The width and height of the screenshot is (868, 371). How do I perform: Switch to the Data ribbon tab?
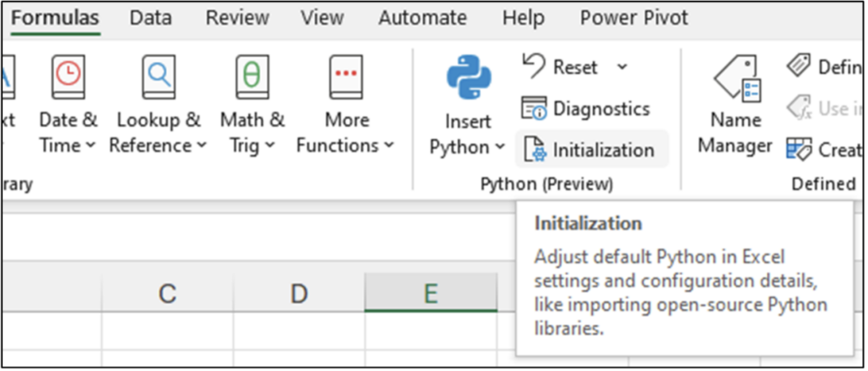click(x=150, y=18)
